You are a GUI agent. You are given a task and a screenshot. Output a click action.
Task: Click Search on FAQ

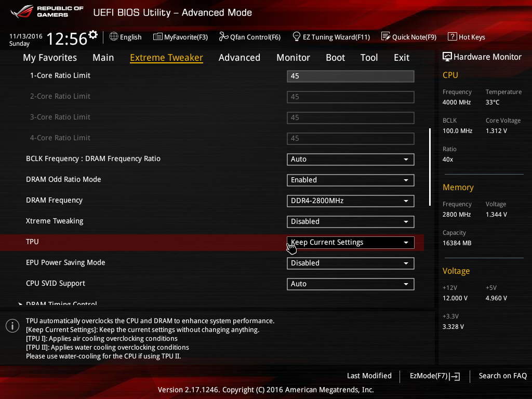click(x=502, y=376)
